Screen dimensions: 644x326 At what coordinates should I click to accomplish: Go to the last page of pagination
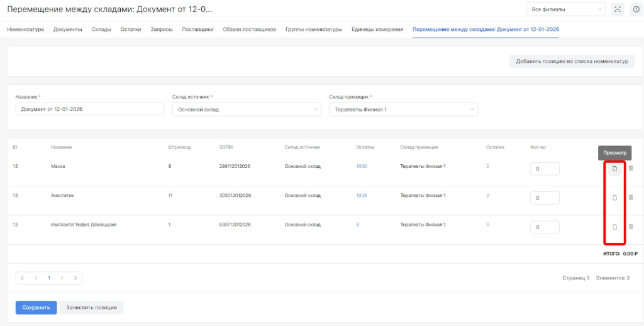point(75,278)
